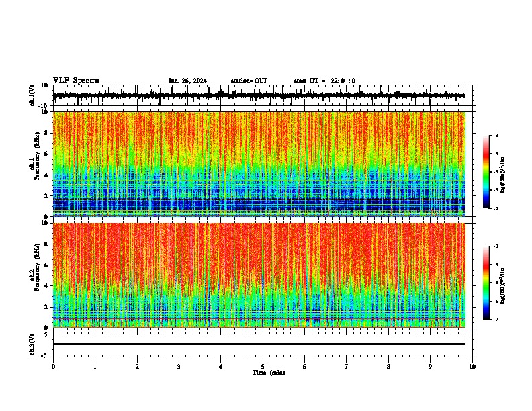Click the "10" tick on the time axis
Viewport: 532px width, 411px height.
coord(472,367)
